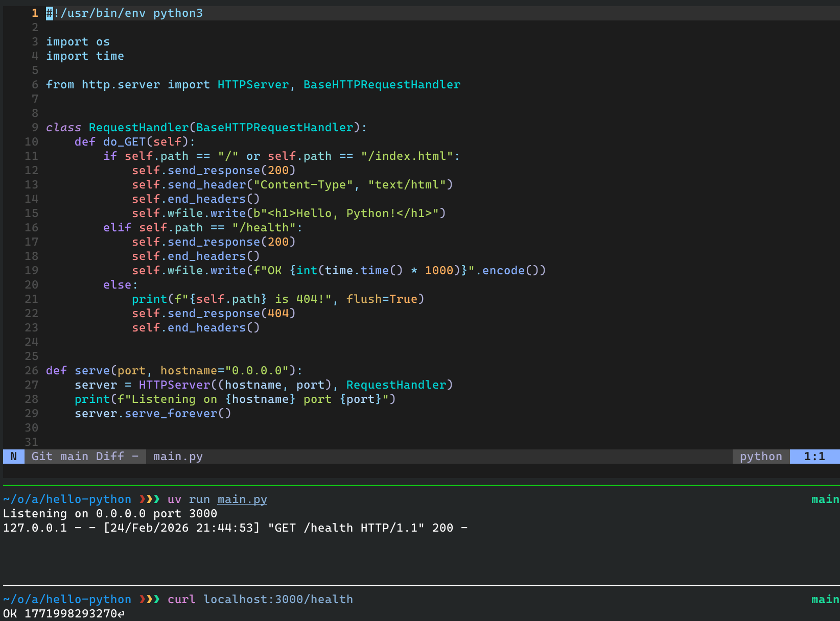840x621 pixels.
Task: Click the "class" keyword
Action: point(63,128)
